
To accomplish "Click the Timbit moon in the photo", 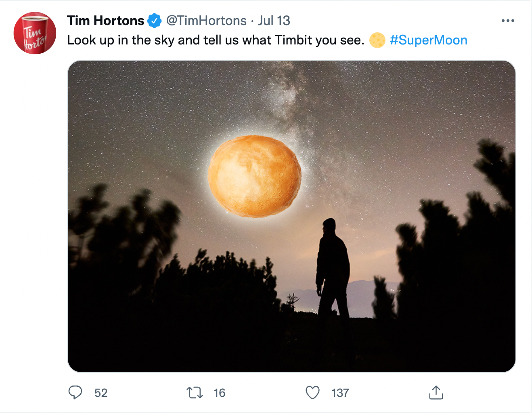I will (x=255, y=176).
